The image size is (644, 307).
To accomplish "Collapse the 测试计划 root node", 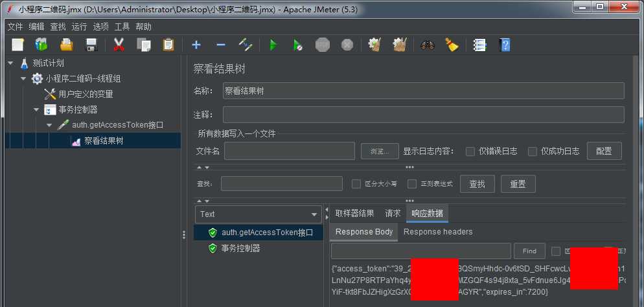I will [x=10, y=63].
